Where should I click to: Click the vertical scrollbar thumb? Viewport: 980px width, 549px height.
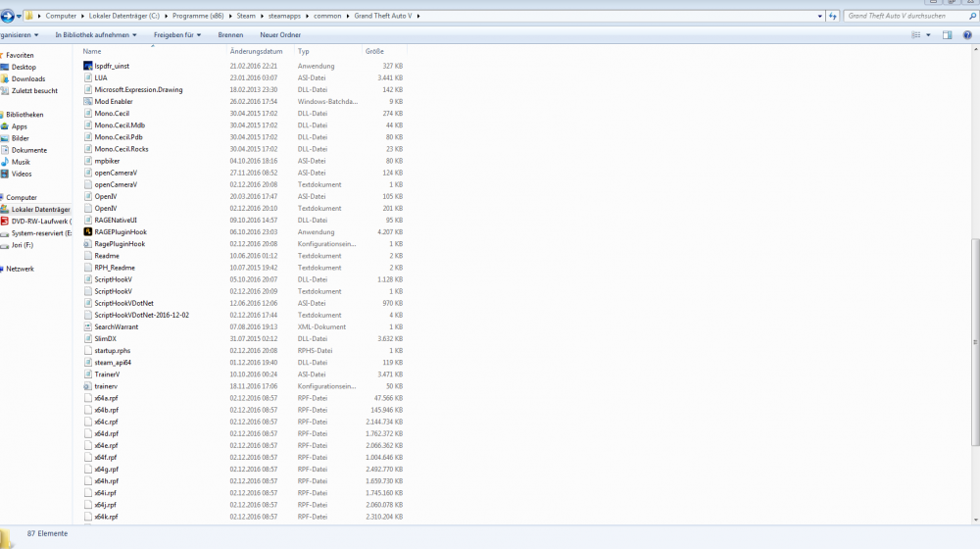pos(976,342)
